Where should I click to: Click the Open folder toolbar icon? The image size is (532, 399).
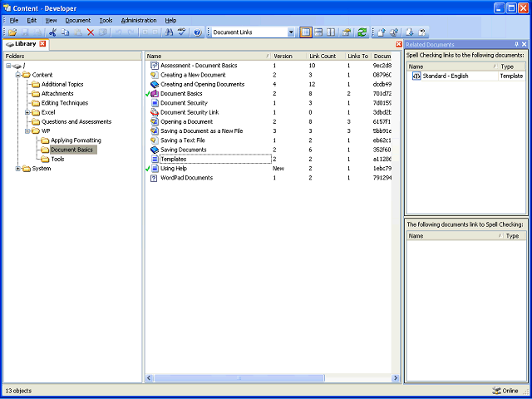click(x=12, y=32)
